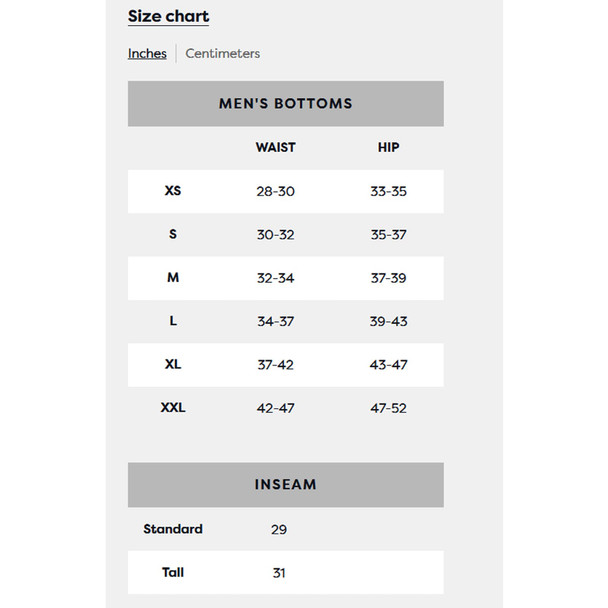Click the INSEAM table header
The height and width of the screenshot is (608, 608).
pos(286,485)
